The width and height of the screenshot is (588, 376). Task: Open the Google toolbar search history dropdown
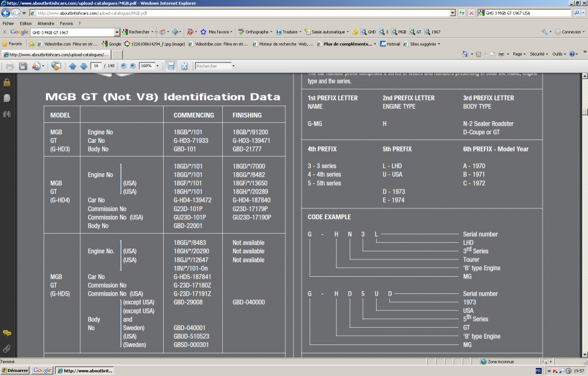pyautogui.click(x=117, y=32)
